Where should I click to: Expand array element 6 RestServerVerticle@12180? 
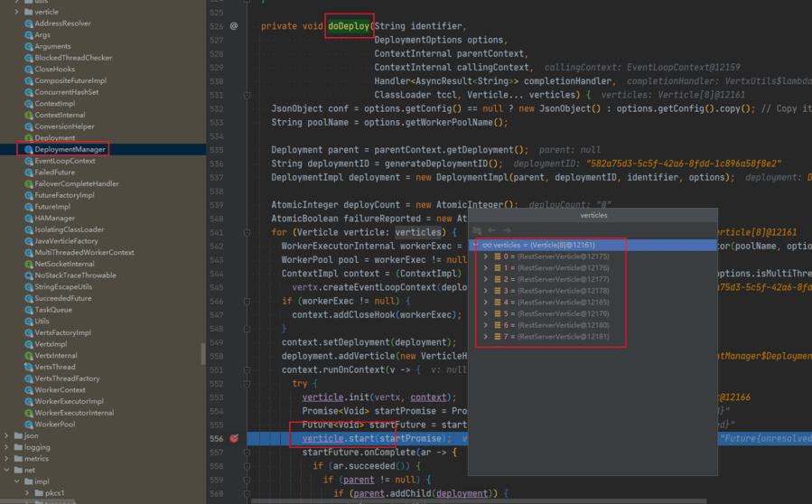(486, 325)
